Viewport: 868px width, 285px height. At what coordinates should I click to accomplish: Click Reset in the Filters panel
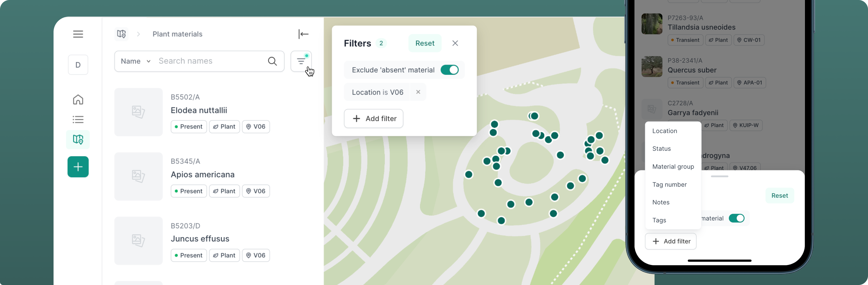tap(425, 43)
